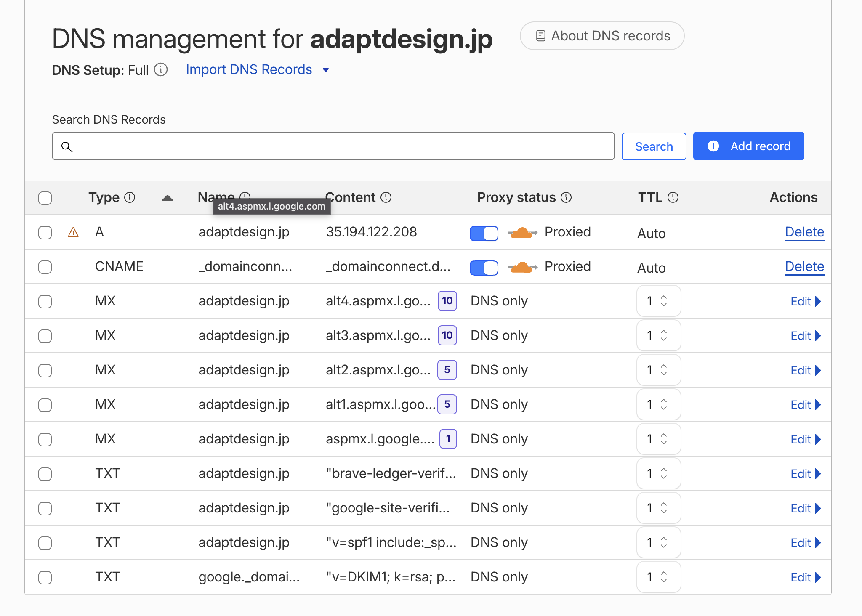Check the alt4.aspmx MX row checkbox
Viewport: 862px width, 616px height.
click(x=45, y=302)
